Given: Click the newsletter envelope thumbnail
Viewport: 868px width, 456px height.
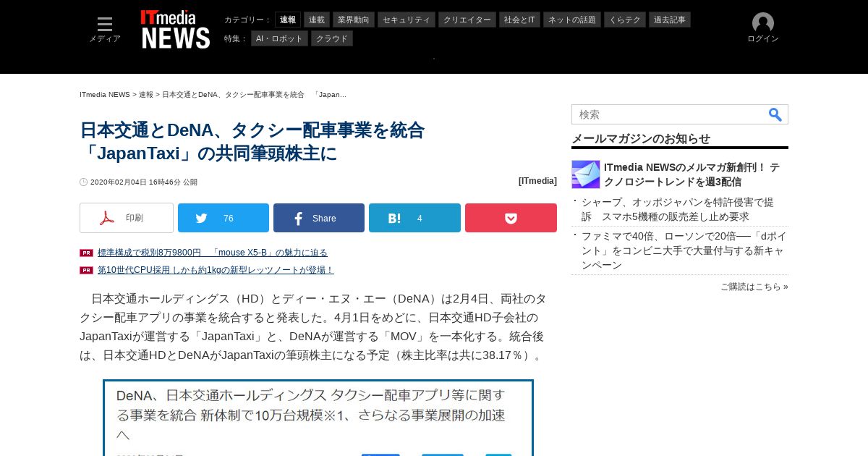Looking at the screenshot, I should (586, 174).
